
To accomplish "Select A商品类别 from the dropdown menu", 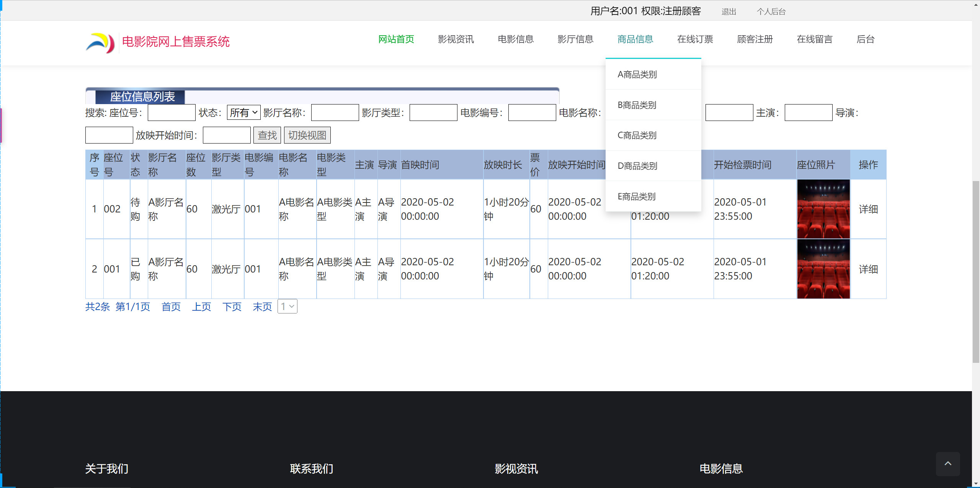I will (637, 75).
